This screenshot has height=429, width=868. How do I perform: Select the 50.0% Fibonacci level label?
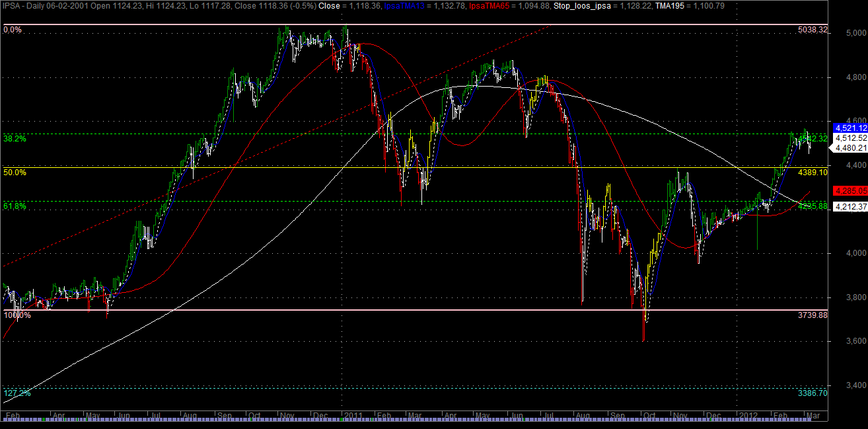pyautogui.click(x=15, y=172)
